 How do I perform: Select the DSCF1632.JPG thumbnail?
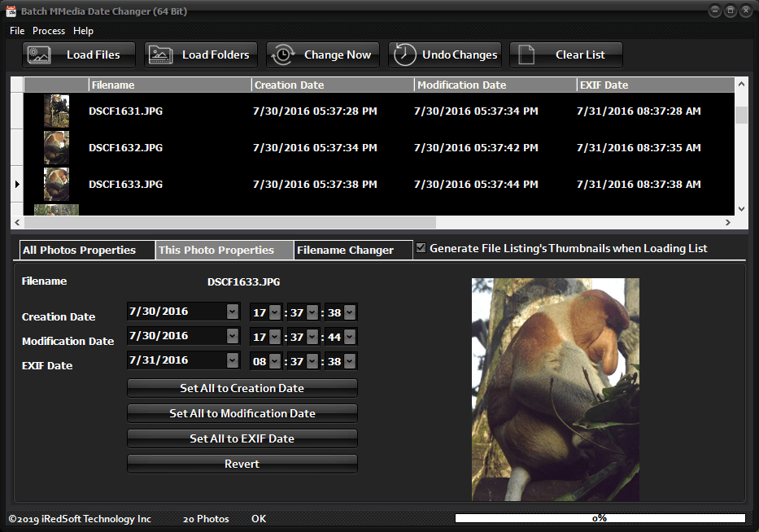57,148
